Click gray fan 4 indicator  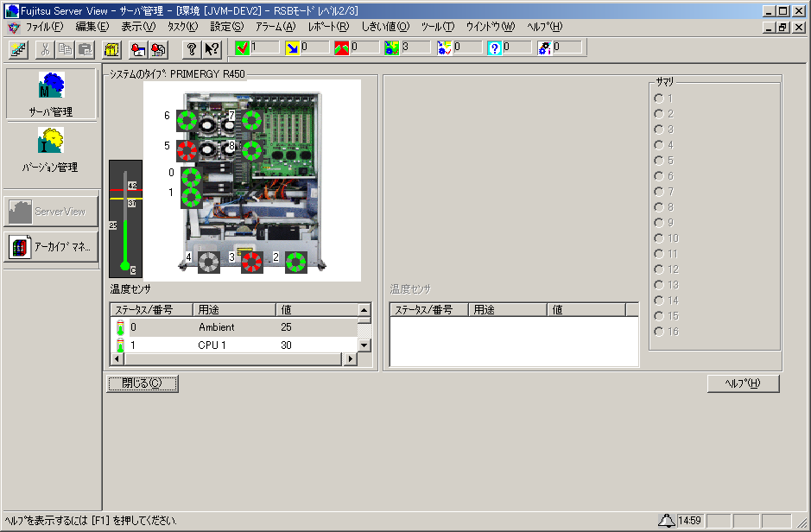tap(209, 263)
